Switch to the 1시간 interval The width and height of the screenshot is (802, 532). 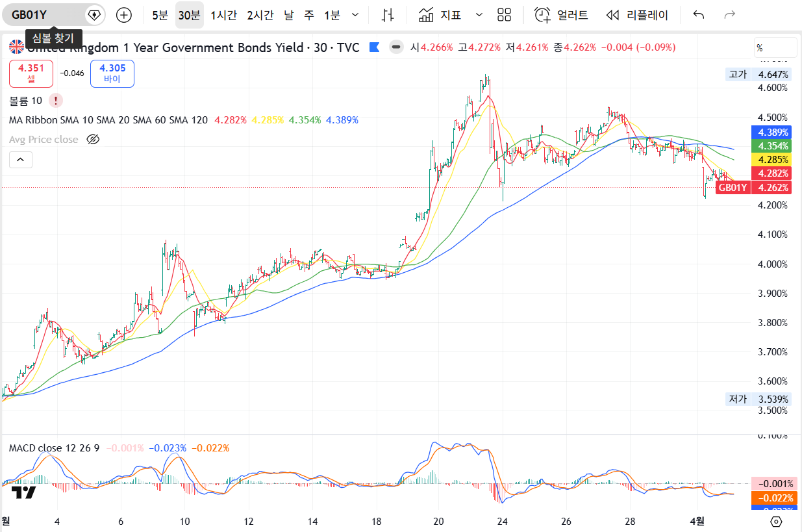click(x=223, y=15)
